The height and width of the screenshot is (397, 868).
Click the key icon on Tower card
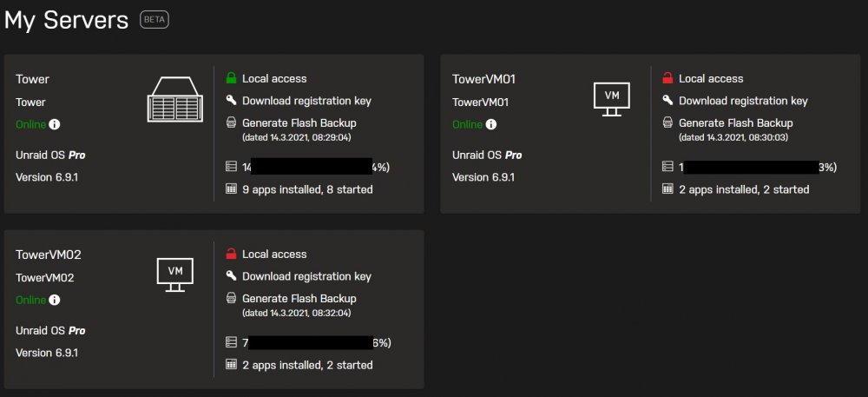232,100
